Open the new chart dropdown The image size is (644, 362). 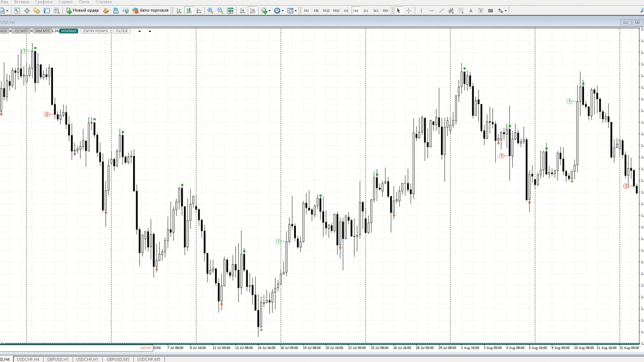pyautogui.click(x=4, y=11)
